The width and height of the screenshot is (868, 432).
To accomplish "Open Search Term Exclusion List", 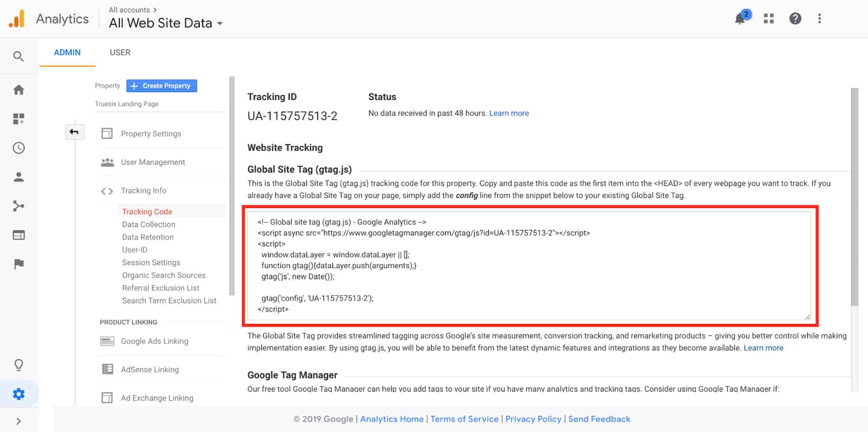I will (169, 300).
